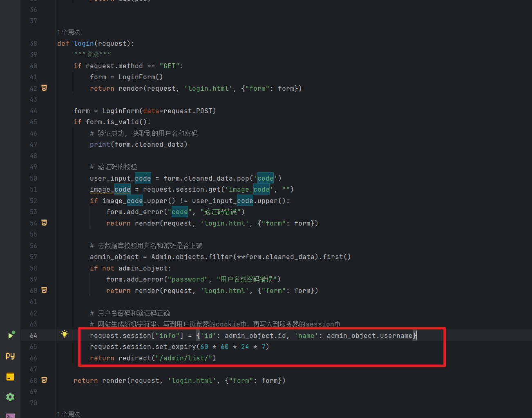Click the 'print' call on line 47
This screenshot has height=418, width=532.
point(100,144)
